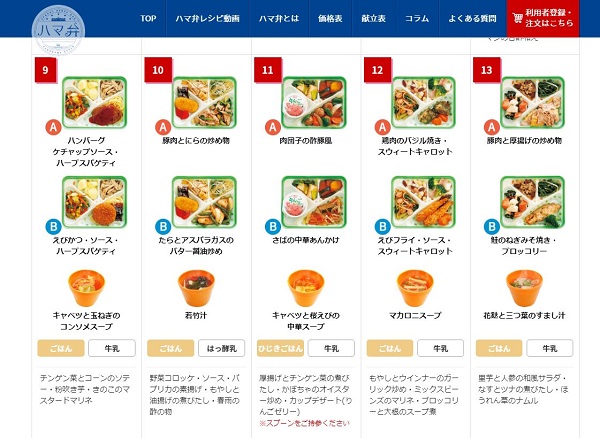
Task: Click the B badge for day 13
Action: tap(492, 226)
